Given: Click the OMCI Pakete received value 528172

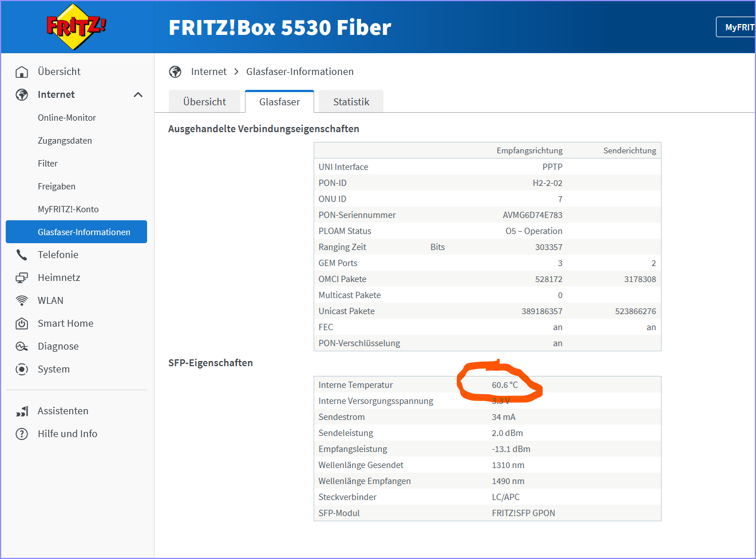Looking at the screenshot, I should click(x=549, y=279).
